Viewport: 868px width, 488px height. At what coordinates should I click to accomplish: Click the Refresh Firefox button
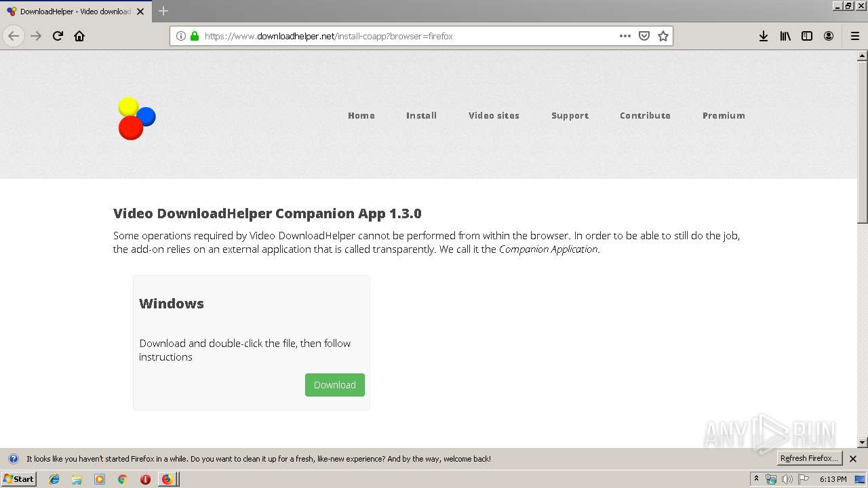810,459
